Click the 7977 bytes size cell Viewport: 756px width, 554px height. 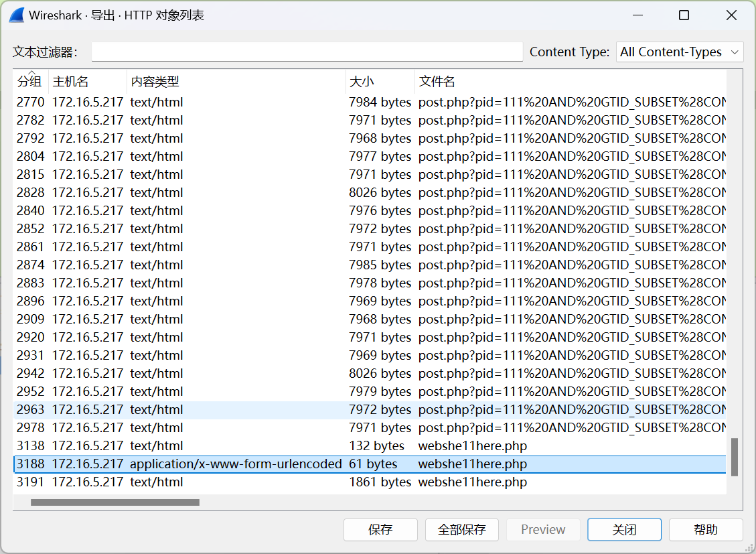[380, 156]
